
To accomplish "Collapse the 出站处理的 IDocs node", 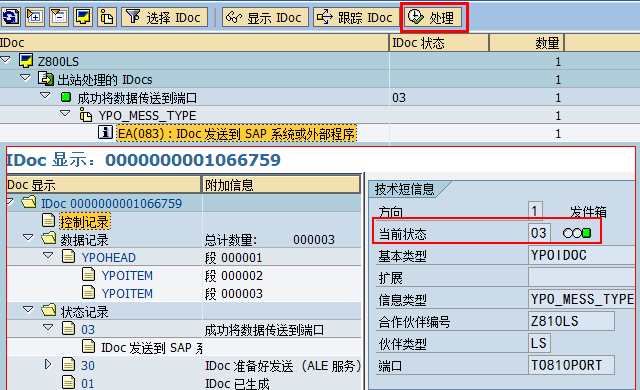I will (x=25, y=78).
